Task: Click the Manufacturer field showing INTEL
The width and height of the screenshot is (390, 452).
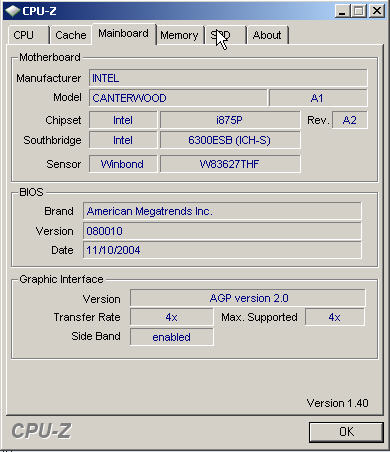Action: (x=228, y=78)
